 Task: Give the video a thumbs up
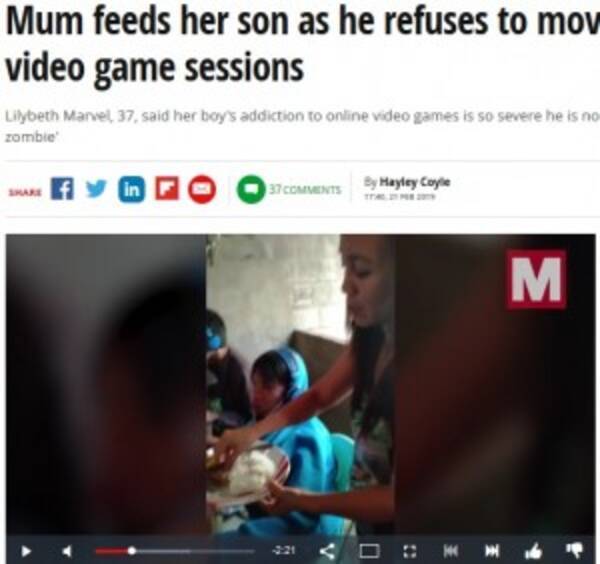[x=533, y=551]
